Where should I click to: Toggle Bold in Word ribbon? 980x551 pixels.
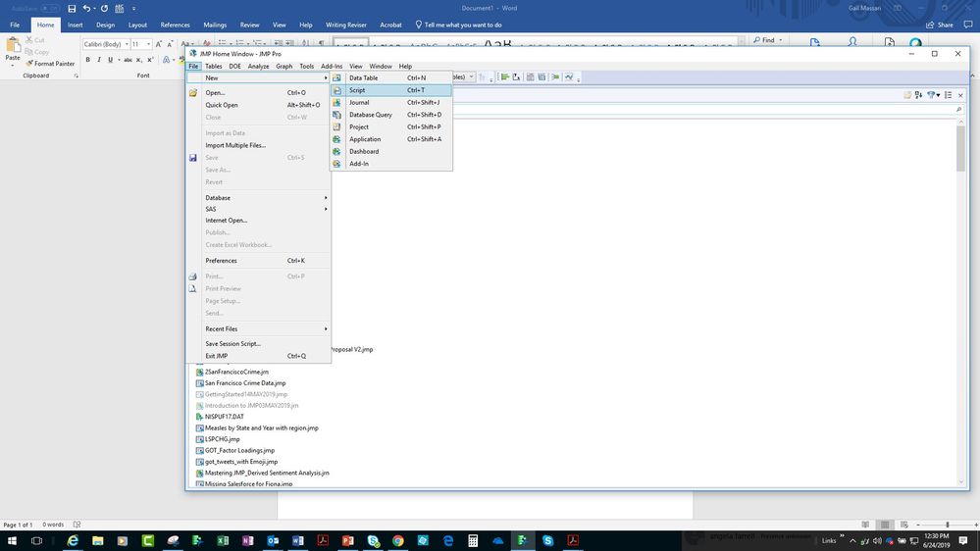point(87,60)
